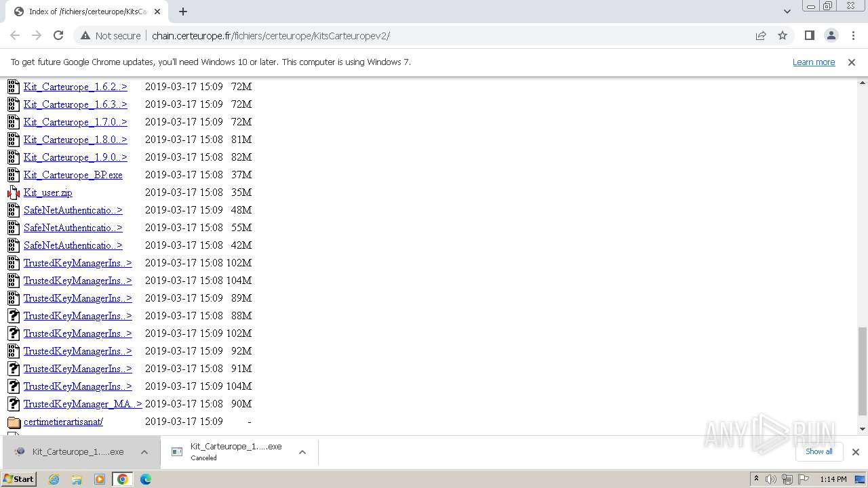Open Kit_Carteurope_1.8.0 link

(x=75, y=140)
